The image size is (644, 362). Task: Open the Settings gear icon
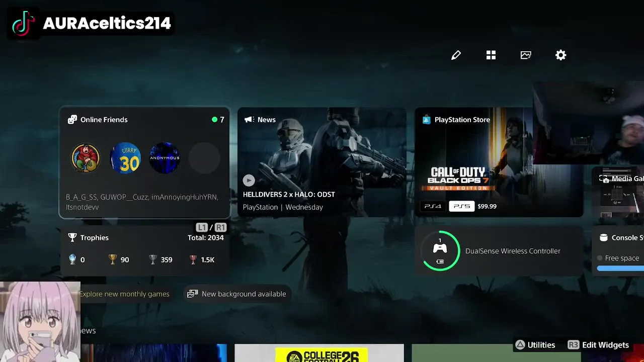tap(561, 55)
